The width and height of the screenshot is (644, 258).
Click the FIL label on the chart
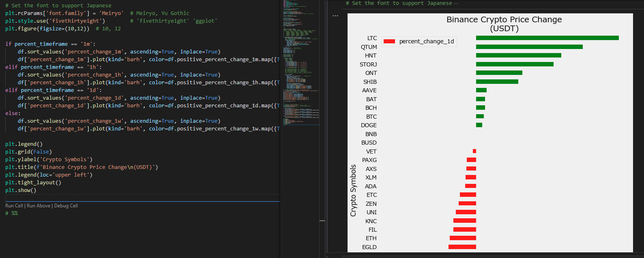coord(373,230)
